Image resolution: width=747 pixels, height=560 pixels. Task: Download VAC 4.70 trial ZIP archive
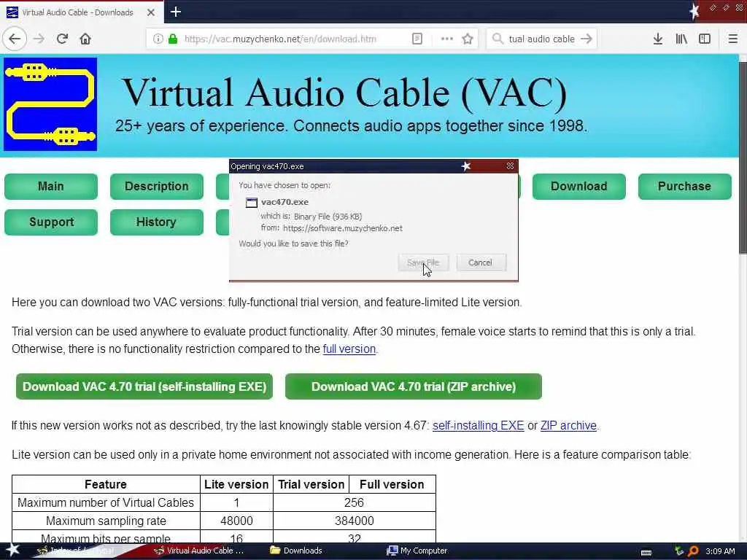point(414,386)
